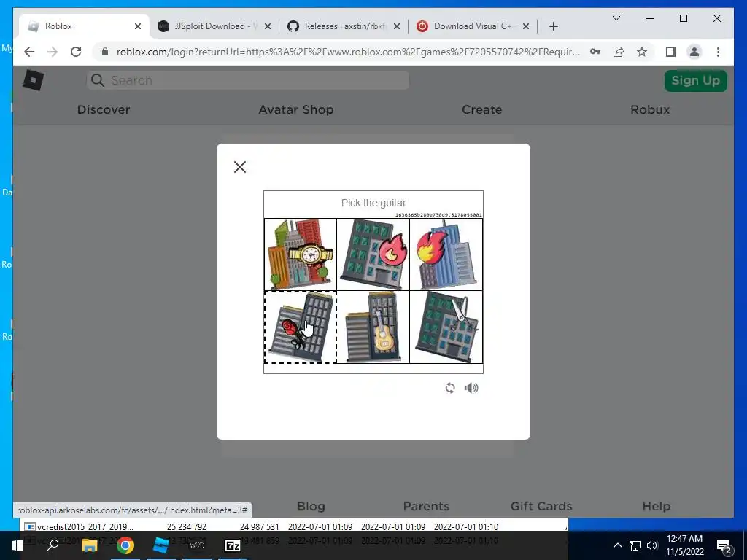Open the volume tray icon

point(652,545)
